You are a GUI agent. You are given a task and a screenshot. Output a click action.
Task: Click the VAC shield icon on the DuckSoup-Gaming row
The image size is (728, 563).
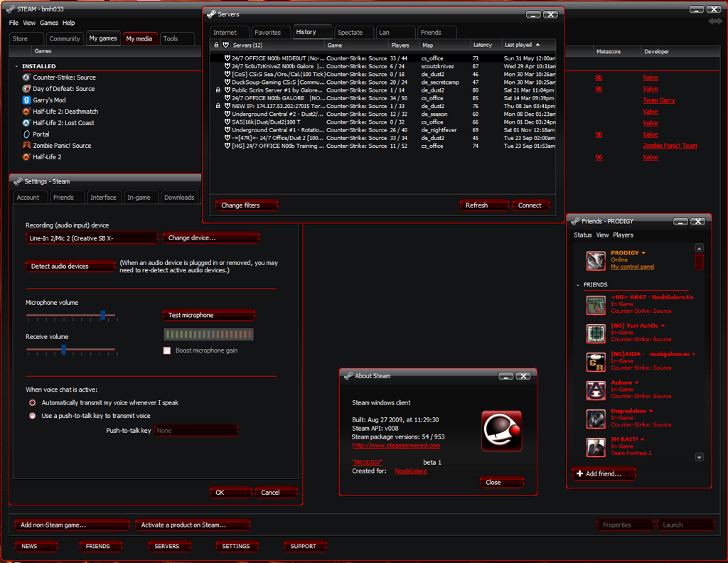pyautogui.click(x=227, y=82)
